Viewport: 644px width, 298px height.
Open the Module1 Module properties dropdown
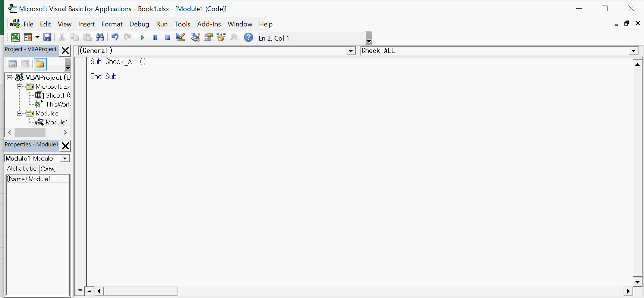[x=65, y=158]
